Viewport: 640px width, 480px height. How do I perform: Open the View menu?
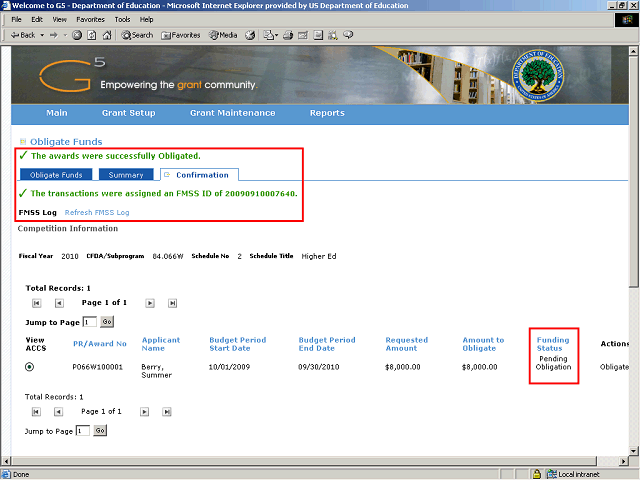60,20
